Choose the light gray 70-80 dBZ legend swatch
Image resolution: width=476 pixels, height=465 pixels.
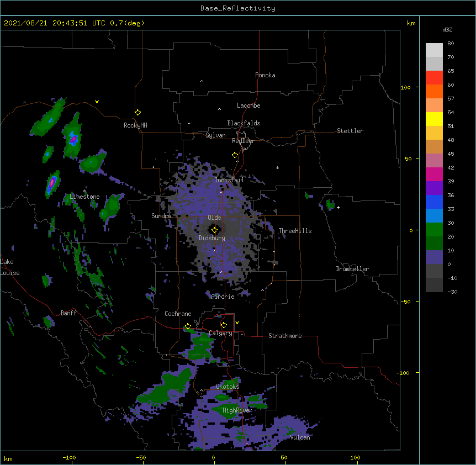434,50
